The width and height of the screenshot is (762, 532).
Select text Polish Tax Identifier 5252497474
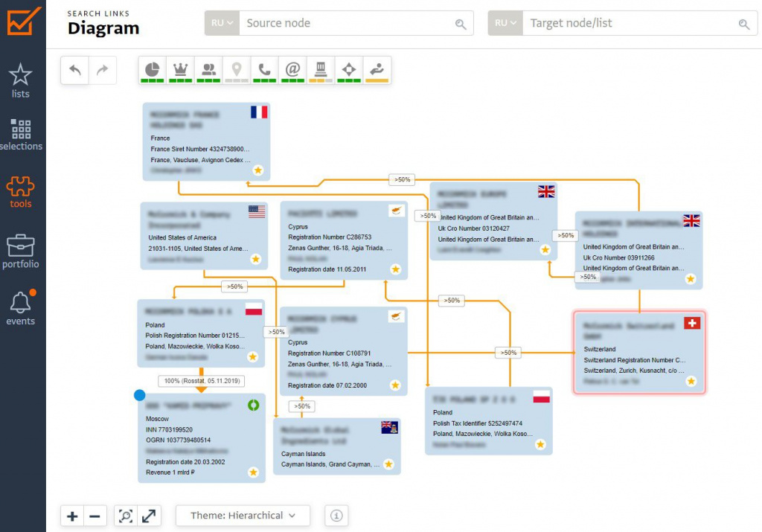coord(478,423)
